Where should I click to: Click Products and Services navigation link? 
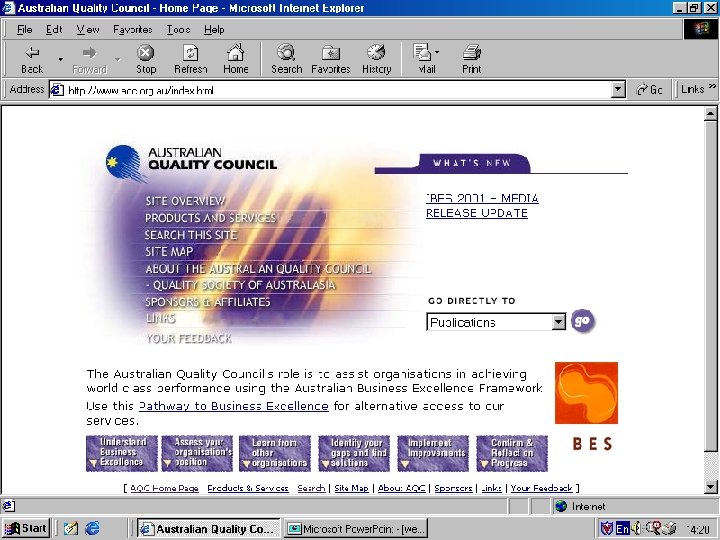[x=210, y=218]
